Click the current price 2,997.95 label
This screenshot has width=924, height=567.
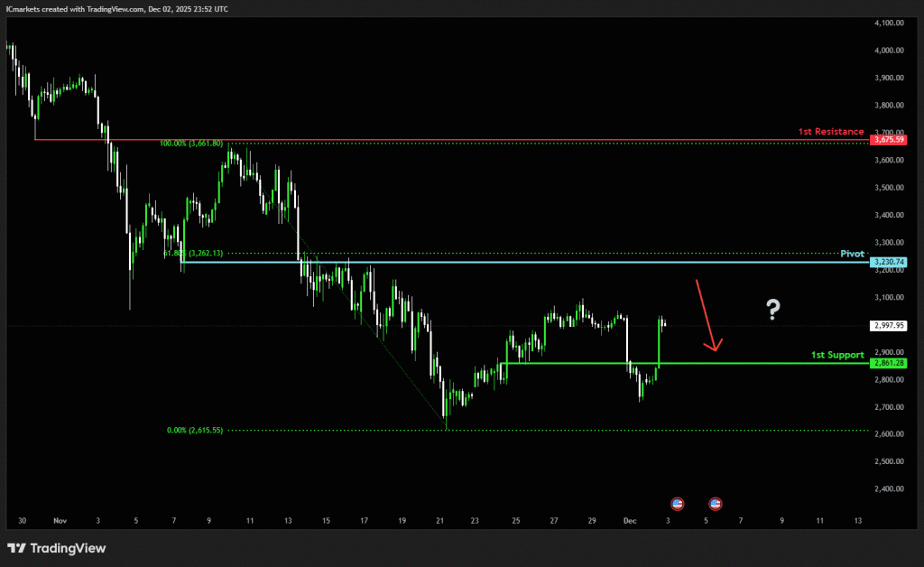(889, 325)
